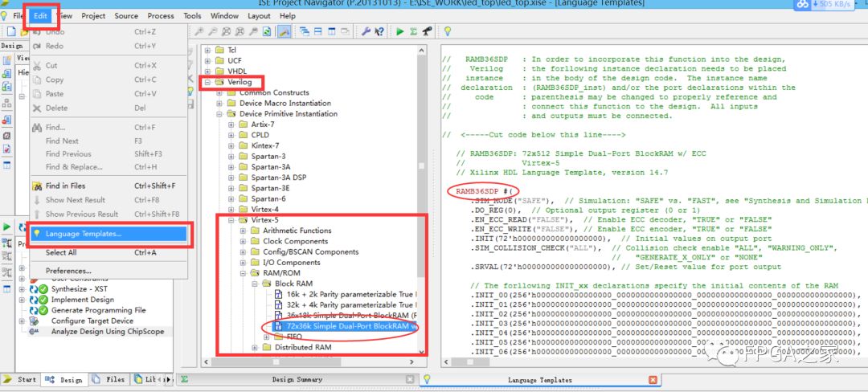This screenshot has height=392, width=868.
Task: Select Implement Design process
Action: pos(83,300)
